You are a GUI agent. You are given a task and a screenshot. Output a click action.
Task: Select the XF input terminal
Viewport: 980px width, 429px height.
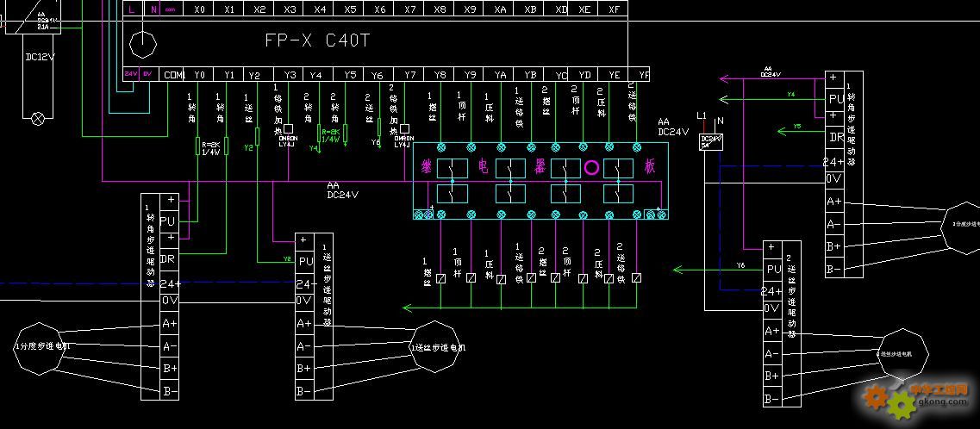coord(614,9)
